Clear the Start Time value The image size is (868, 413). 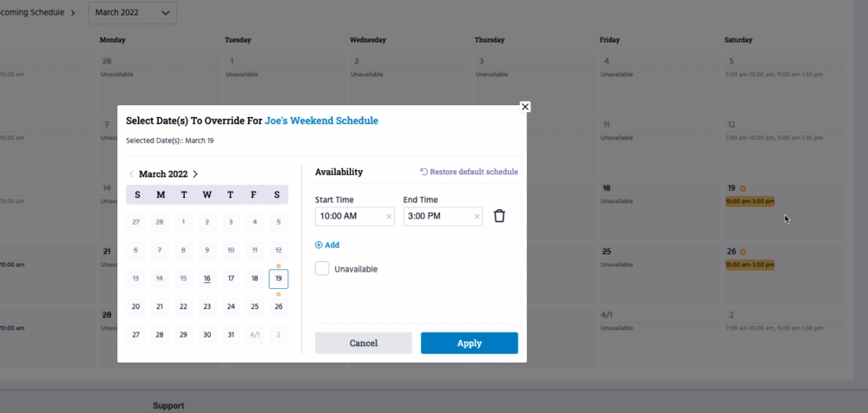point(388,216)
